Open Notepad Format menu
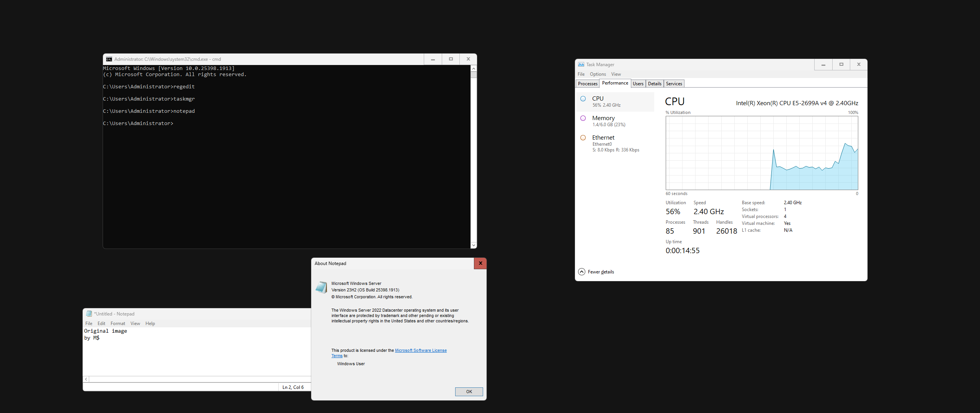This screenshot has height=413, width=980. [x=118, y=324]
